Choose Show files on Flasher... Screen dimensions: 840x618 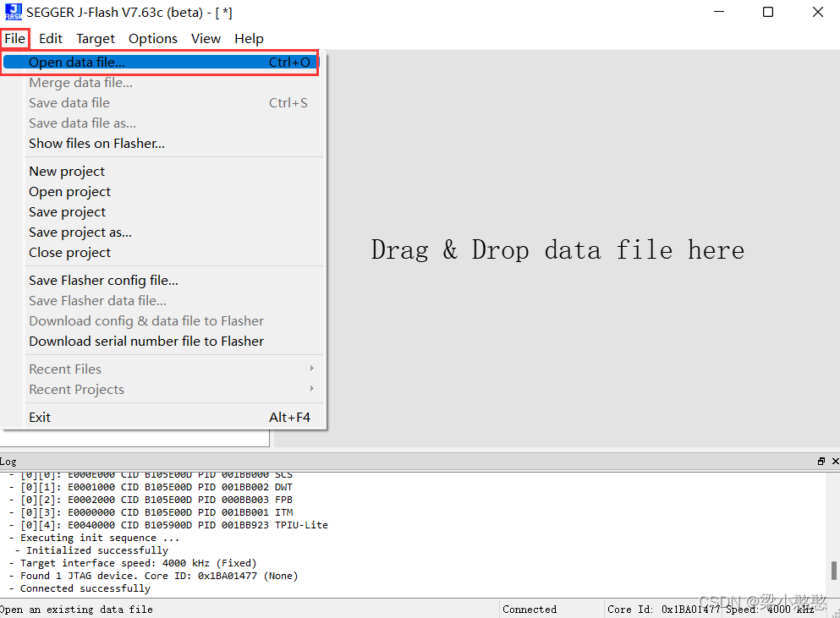tap(163, 144)
